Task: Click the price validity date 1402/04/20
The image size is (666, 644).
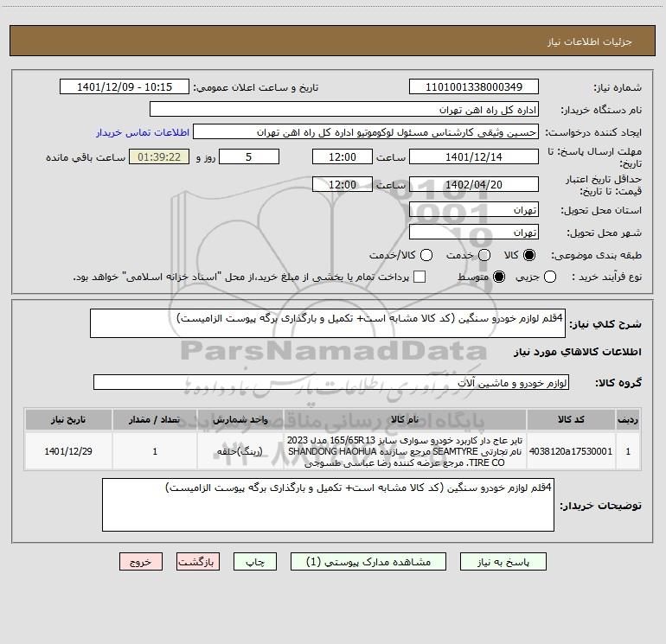Action: tap(474, 184)
